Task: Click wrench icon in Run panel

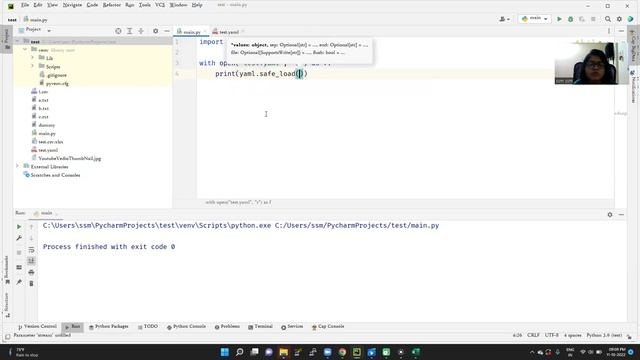Action: click(19, 238)
